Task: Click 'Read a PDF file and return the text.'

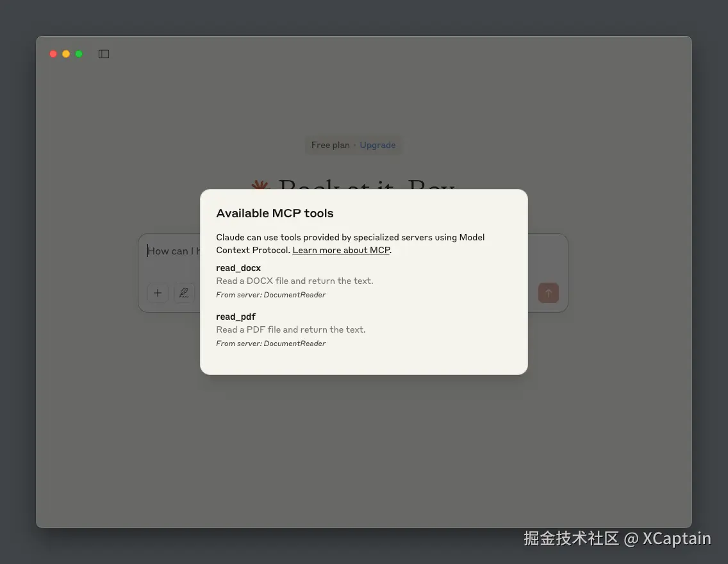Action: (x=291, y=329)
